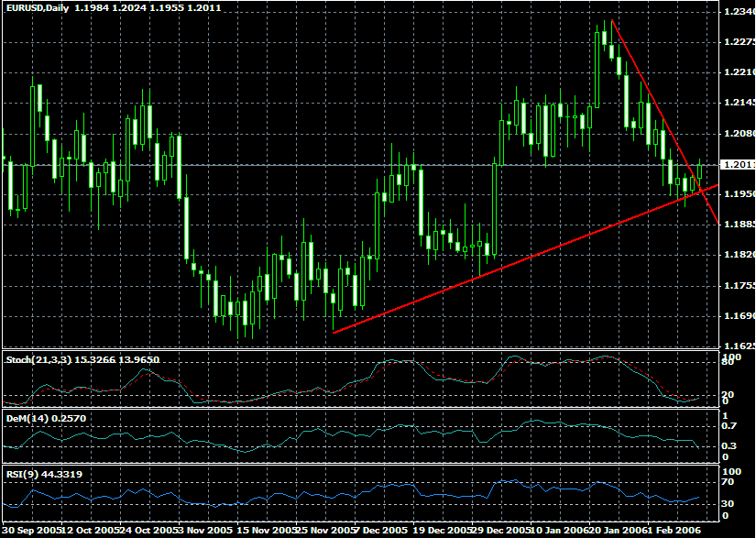
Task: Click the 1.2210 price axis label
Action: pos(740,72)
